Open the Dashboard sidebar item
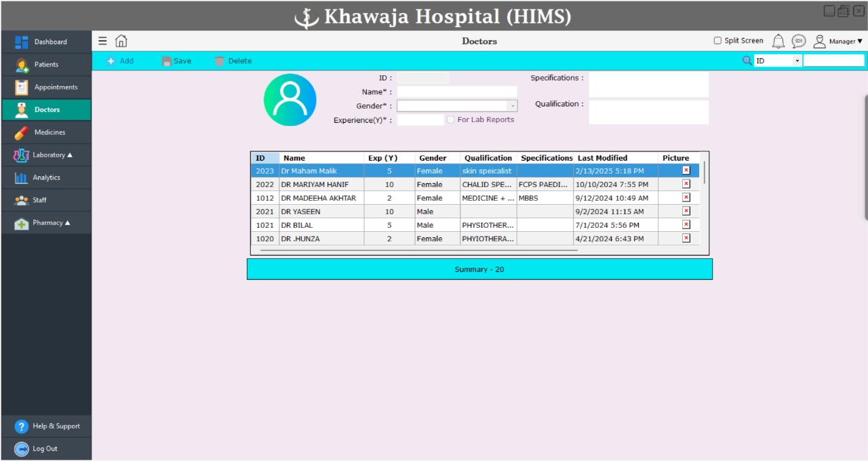The height and width of the screenshot is (461, 868). 46,42
